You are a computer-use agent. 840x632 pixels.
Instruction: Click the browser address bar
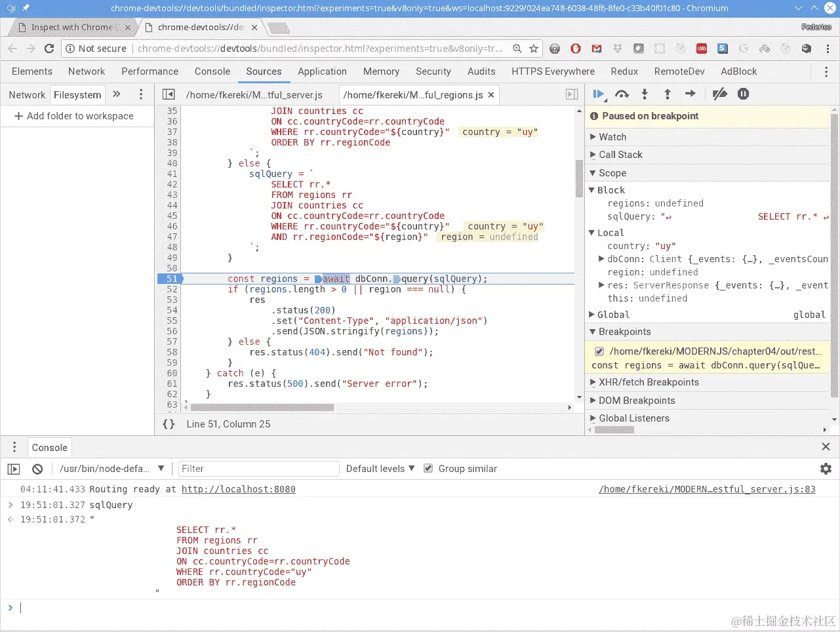click(320, 49)
